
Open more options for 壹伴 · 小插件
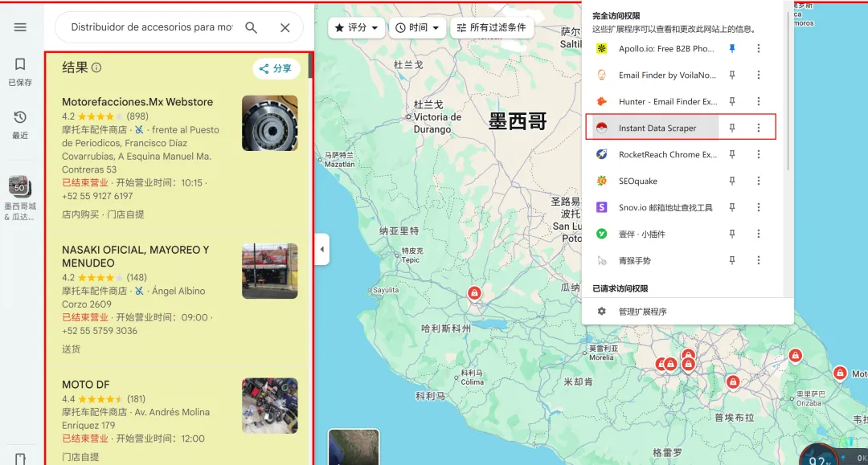pyautogui.click(x=759, y=234)
